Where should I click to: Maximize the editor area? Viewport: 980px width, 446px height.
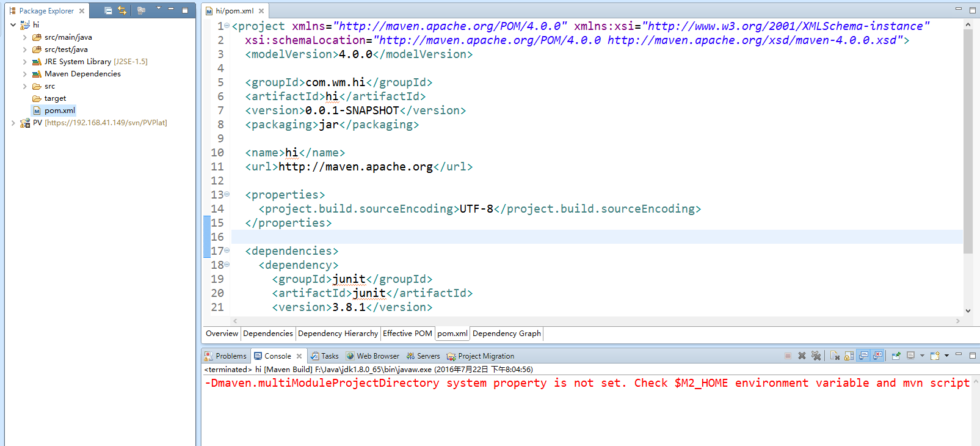pos(973,10)
